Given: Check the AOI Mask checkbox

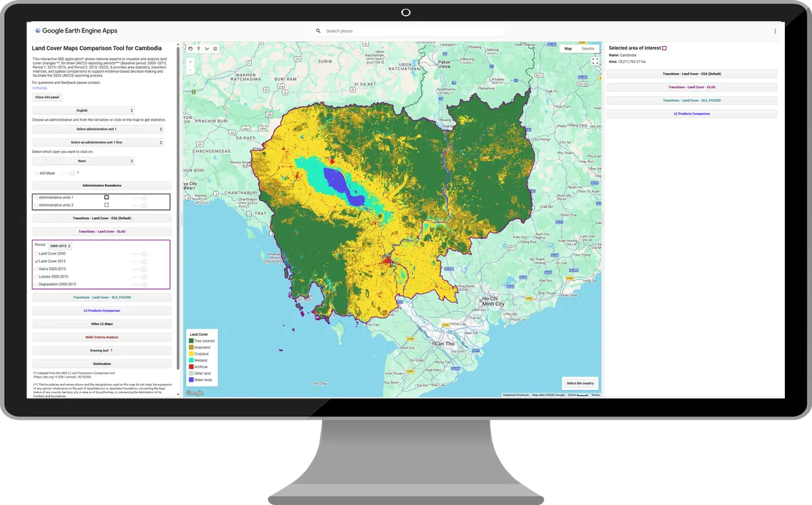Looking at the screenshot, I should tap(37, 173).
